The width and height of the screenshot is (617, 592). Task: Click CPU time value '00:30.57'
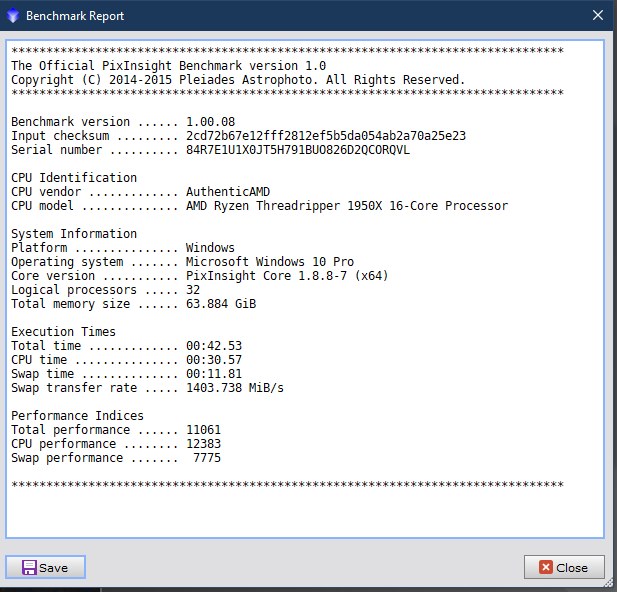click(214, 359)
